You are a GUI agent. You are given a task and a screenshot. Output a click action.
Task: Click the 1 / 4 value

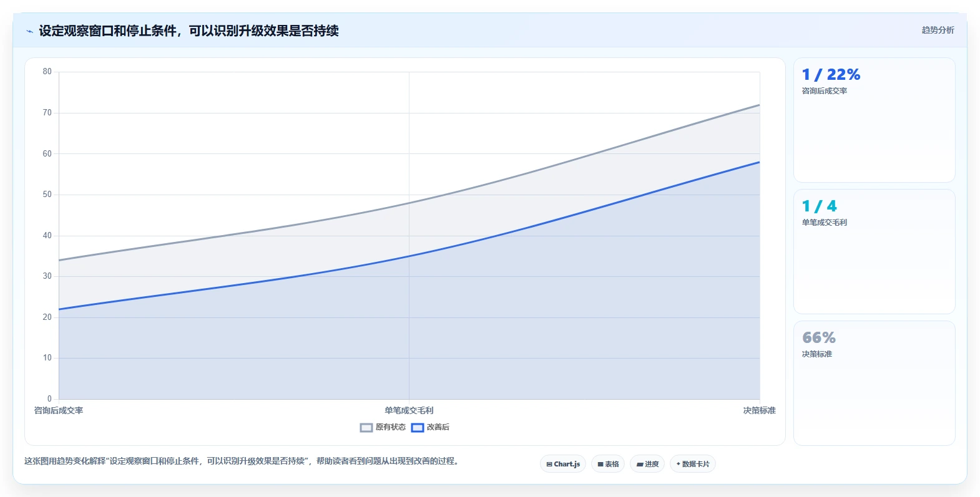tap(819, 206)
